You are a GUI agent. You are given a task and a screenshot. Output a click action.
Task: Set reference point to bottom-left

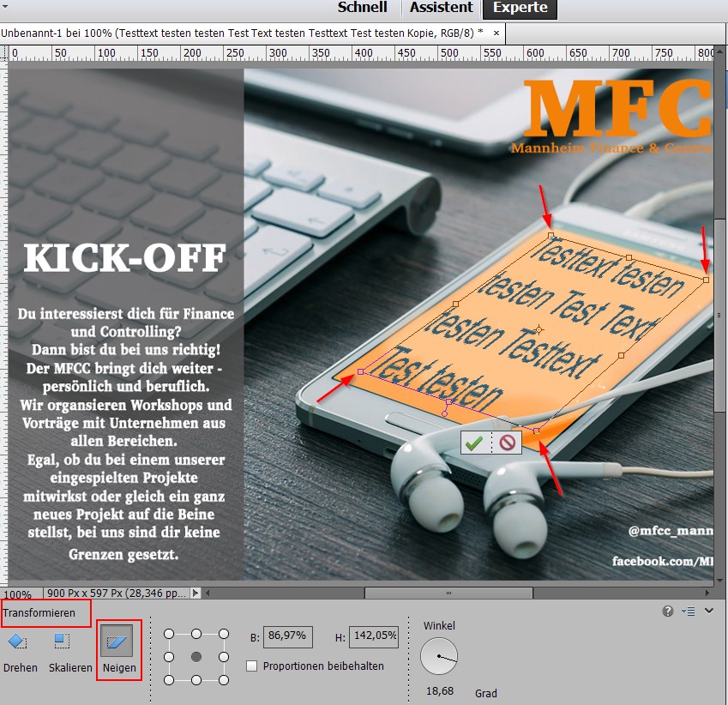(x=169, y=680)
